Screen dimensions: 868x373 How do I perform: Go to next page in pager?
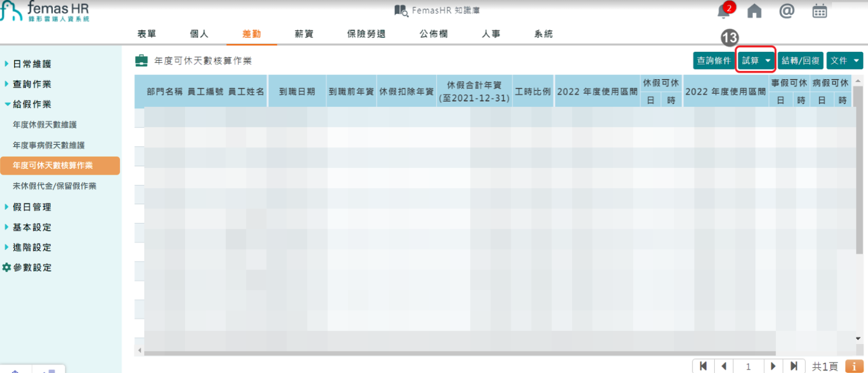[773, 366]
